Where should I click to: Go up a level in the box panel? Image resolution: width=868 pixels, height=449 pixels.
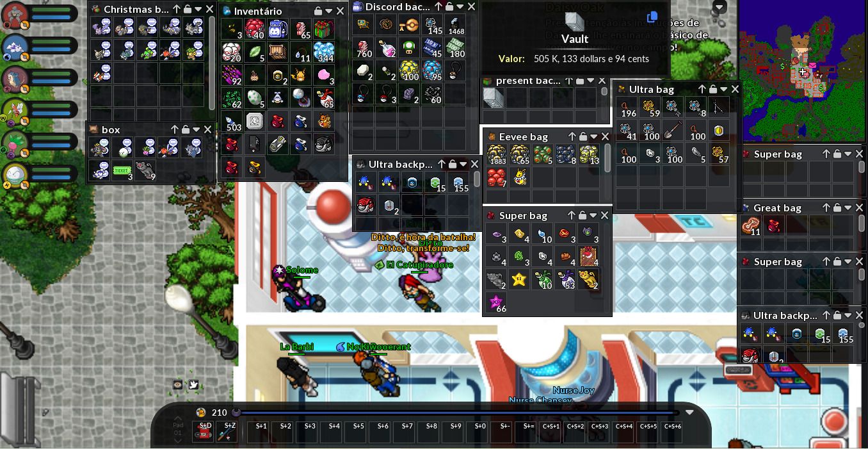pos(175,129)
